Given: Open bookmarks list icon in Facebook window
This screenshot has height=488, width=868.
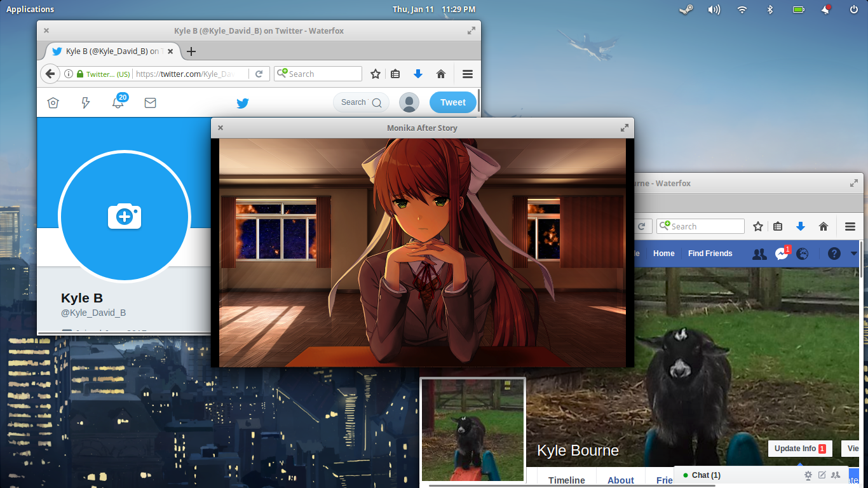Looking at the screenshot, I should (x=778, y=226).
